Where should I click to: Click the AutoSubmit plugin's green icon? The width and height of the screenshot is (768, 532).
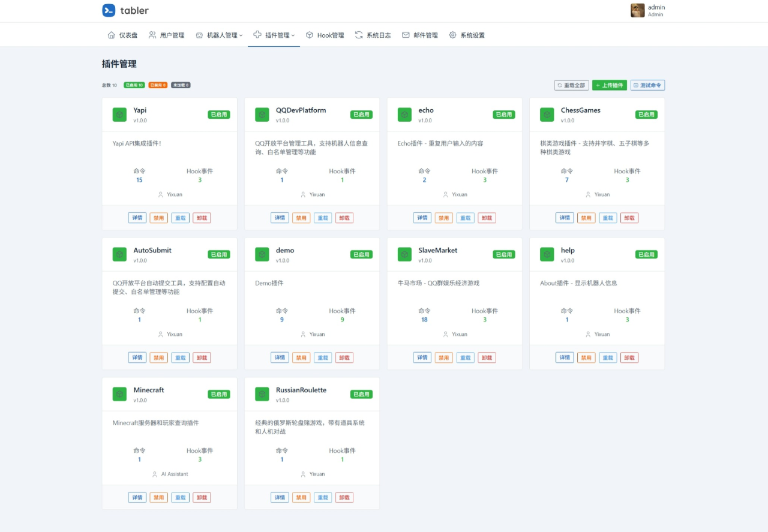point(119,254)
